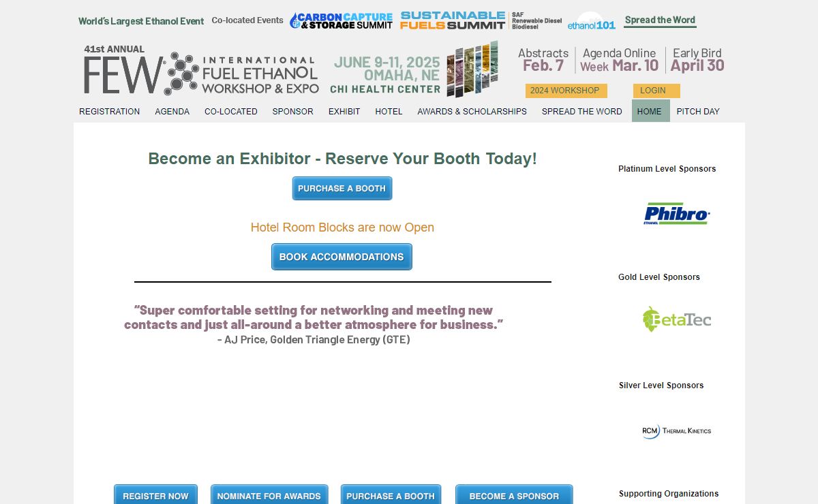818x504 pixels.
Task: Click the Become a Sponsor button
Action: pos(514,495)
